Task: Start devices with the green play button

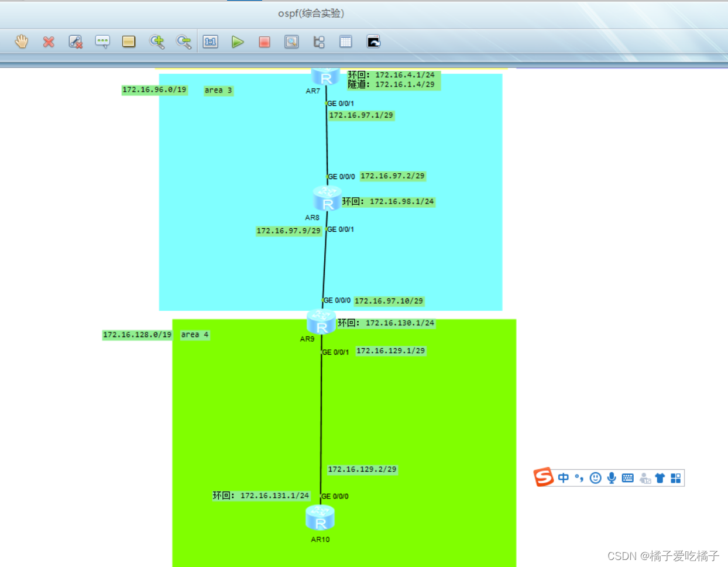Action: coord(238,42)
